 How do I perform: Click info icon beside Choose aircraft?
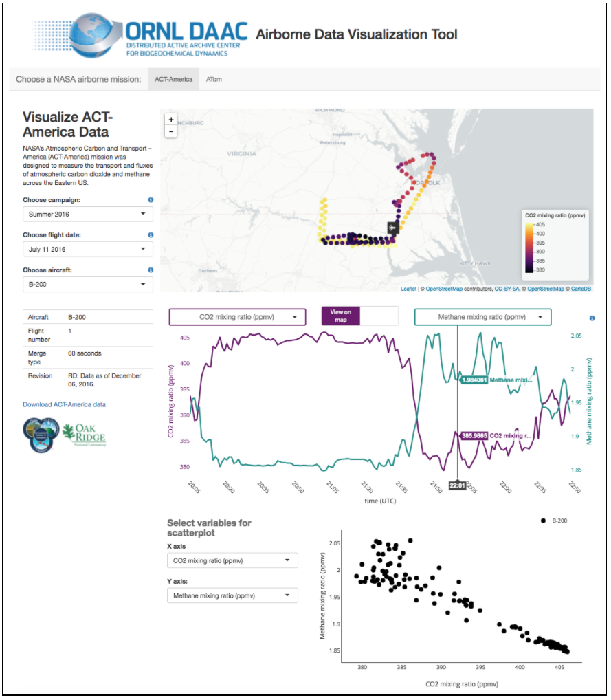click(x=151, y=270)
